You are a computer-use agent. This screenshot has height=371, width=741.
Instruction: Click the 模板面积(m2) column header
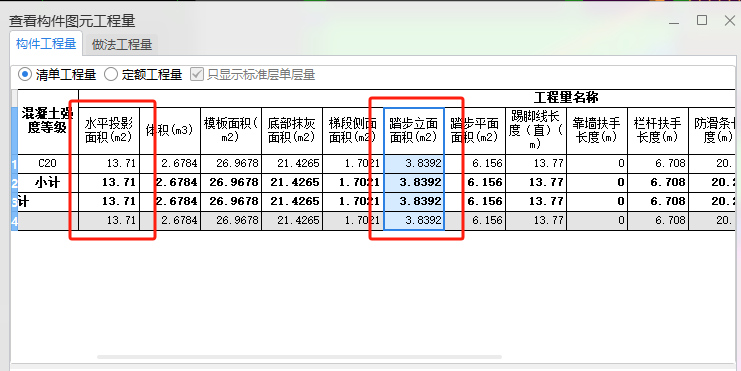point(231,130)
